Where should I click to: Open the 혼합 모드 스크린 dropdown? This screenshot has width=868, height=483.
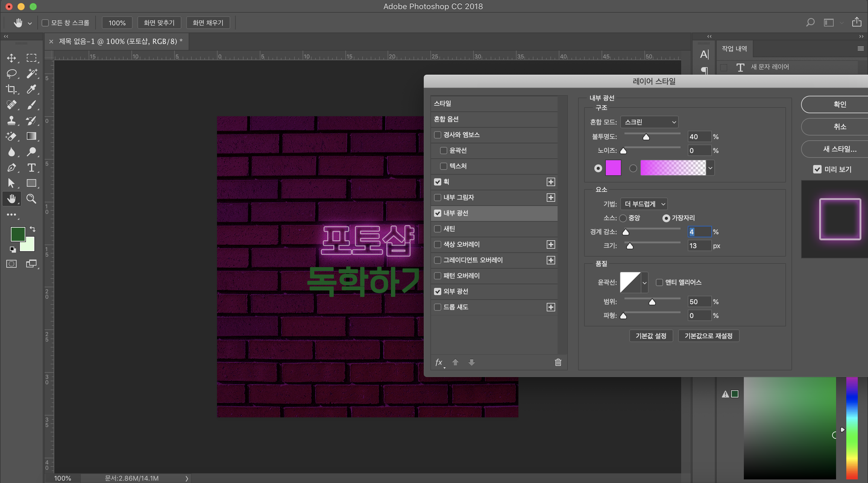click(x=649, y=122)
